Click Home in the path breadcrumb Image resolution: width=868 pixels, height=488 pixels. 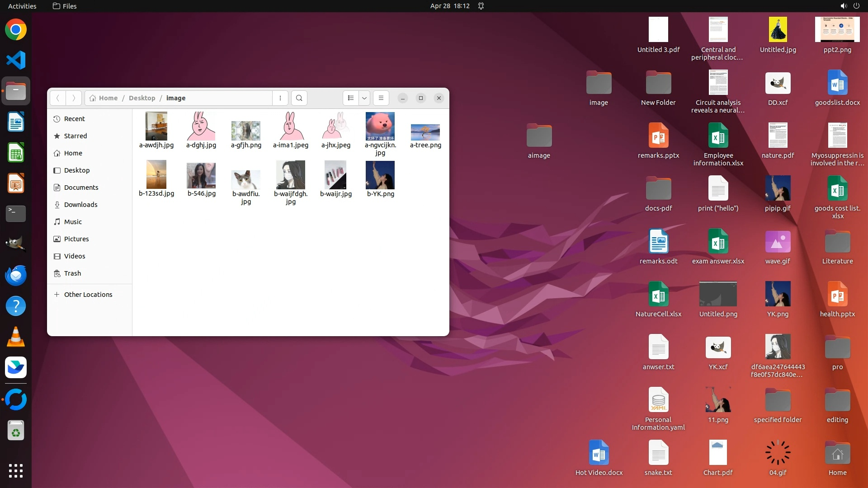pyautogui.click(x=108, y=98)
